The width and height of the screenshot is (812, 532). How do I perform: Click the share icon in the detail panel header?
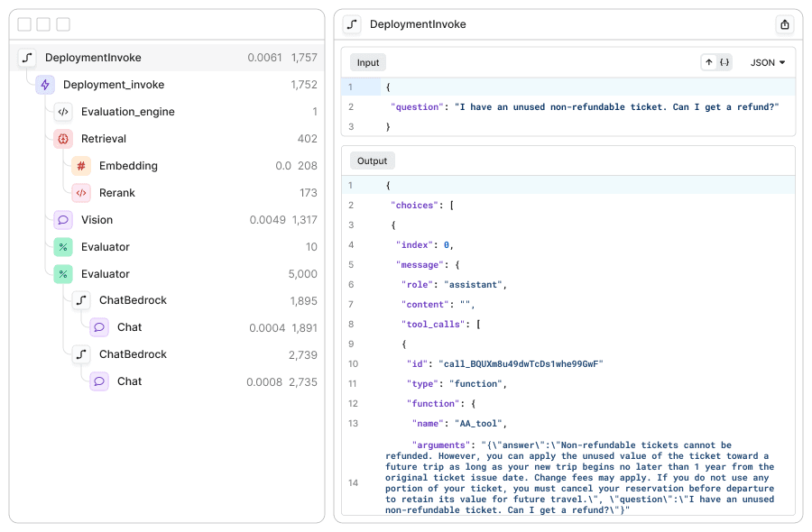(x=785, y=24)
